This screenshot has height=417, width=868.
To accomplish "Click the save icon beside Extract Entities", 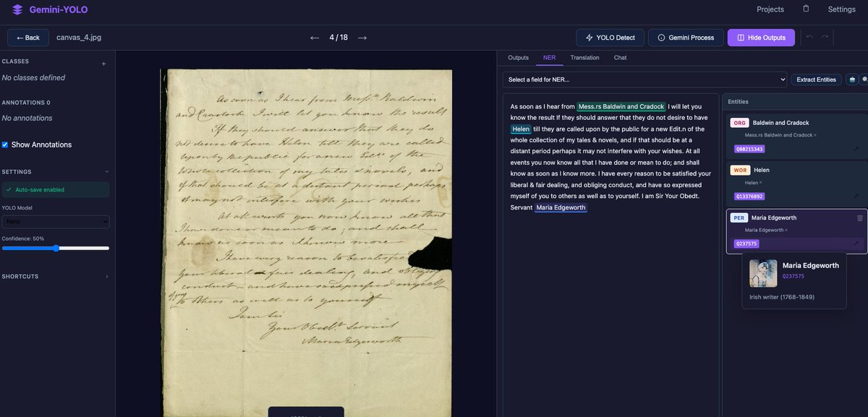I will pyautogui.click(x=852, y=79).
